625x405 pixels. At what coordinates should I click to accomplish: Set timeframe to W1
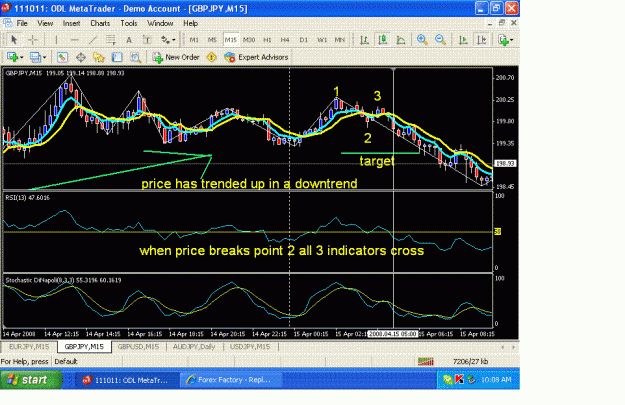tap(322, 40)
